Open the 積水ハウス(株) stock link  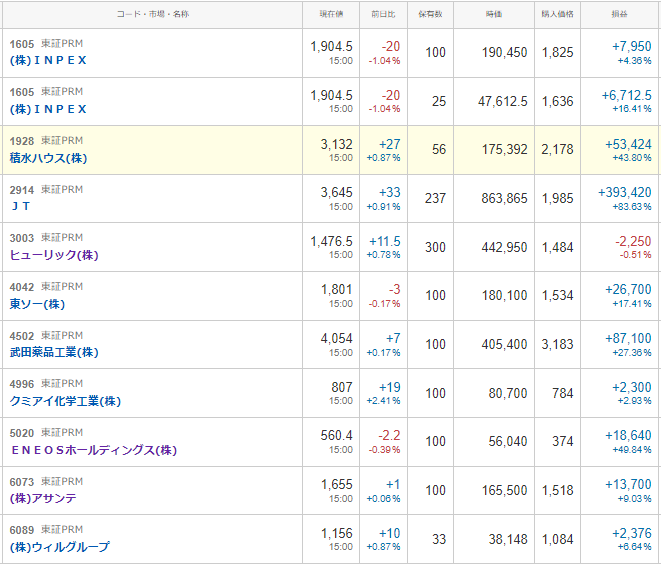pos(48,158)
